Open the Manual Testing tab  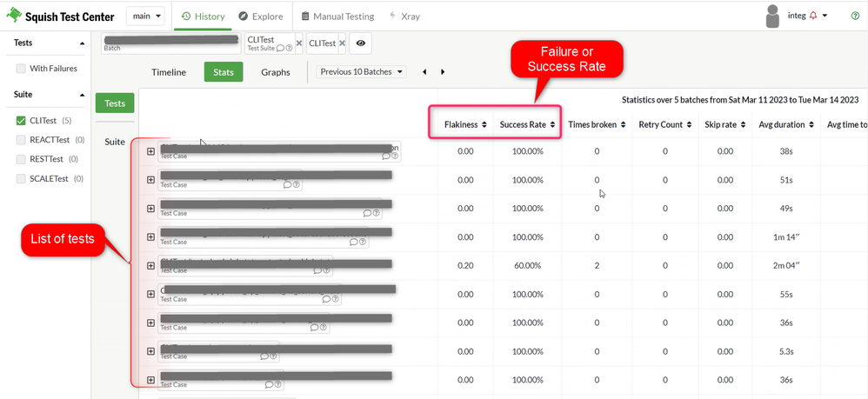pyautogui.click(x=337, y=17)
